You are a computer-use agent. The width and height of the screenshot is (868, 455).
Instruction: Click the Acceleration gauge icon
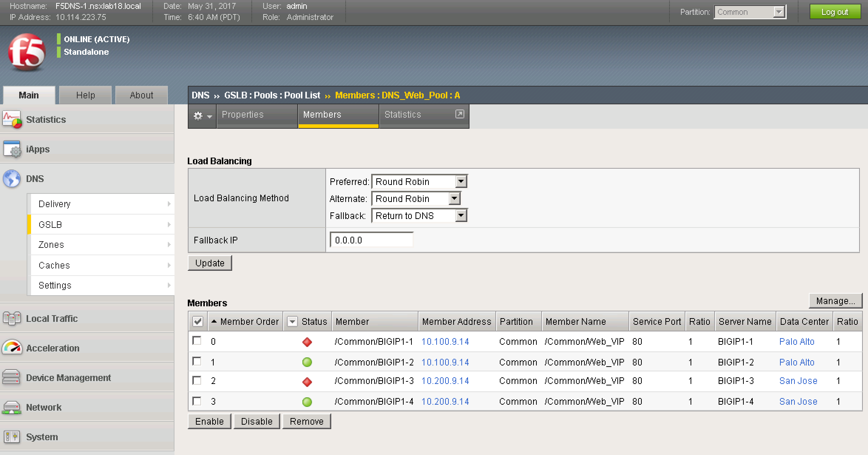pyautogui.click(x=12, y=348)
